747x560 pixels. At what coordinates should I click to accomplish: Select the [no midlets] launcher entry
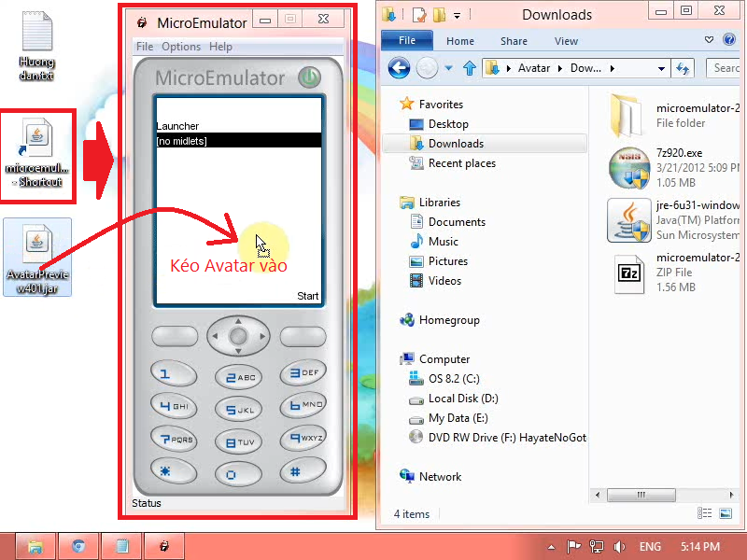pyautogui.click(x=239, y=141)
